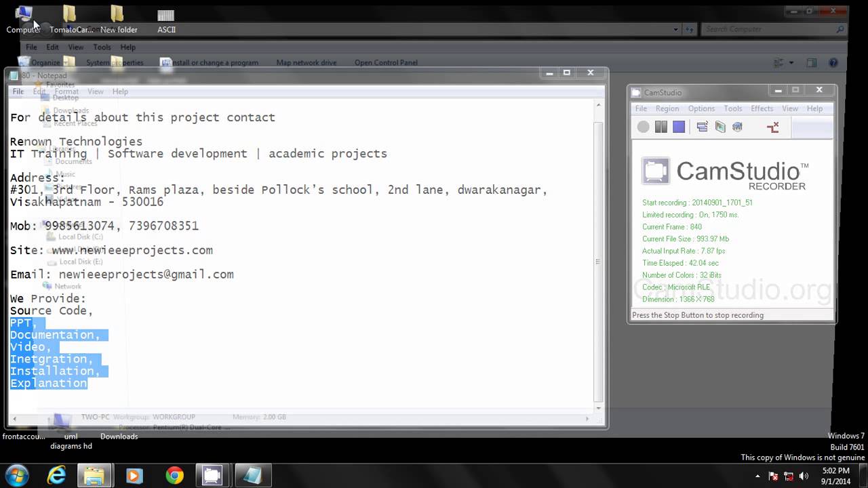Click the text 'Renown Technologies' in Notepad

pos(76,142)
